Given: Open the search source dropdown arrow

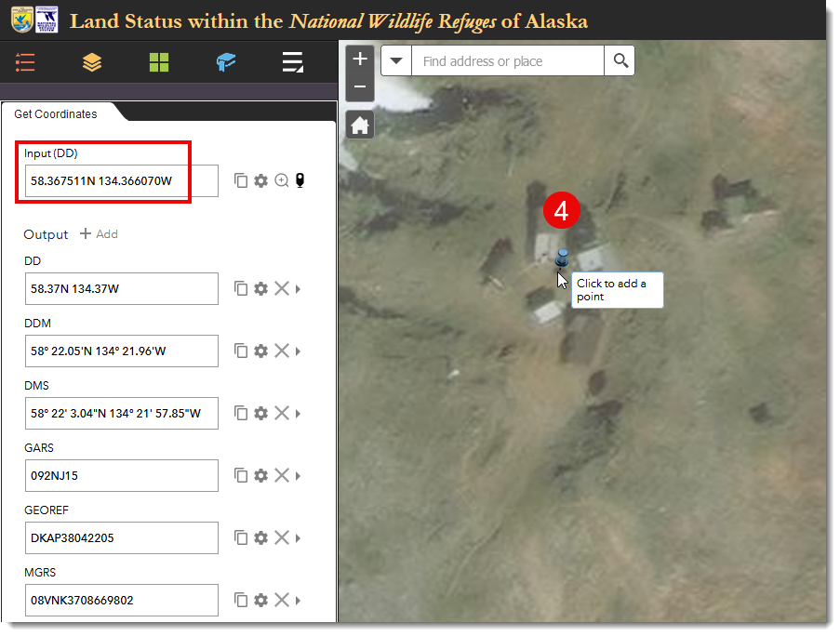Looking at the screenshot, I should click(x=396, y=61).
